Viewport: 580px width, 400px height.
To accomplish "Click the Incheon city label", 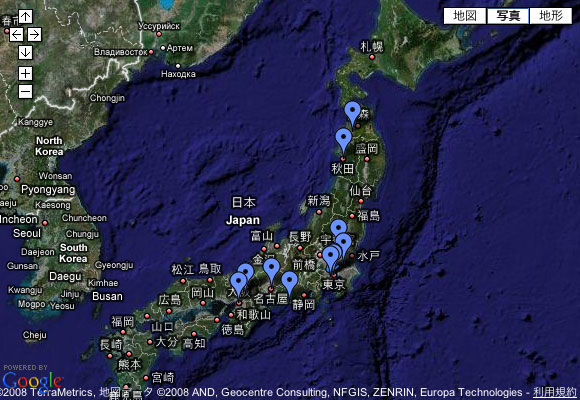I will point(19,219).
